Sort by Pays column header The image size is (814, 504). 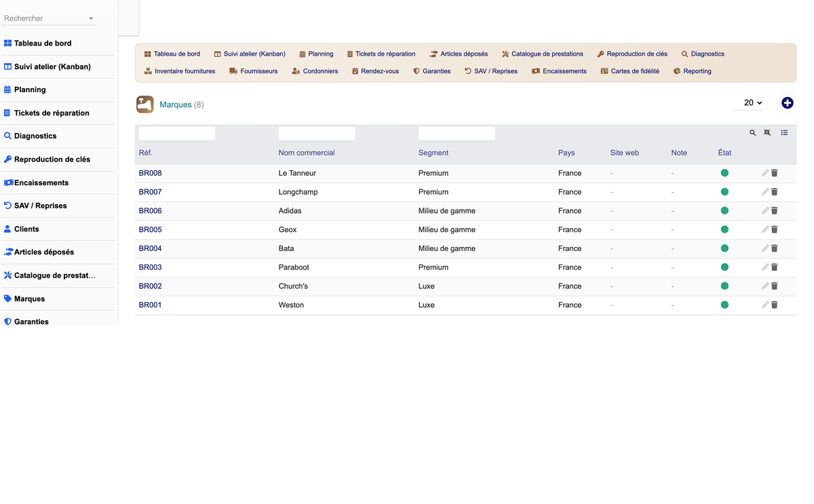click(566, 153)
